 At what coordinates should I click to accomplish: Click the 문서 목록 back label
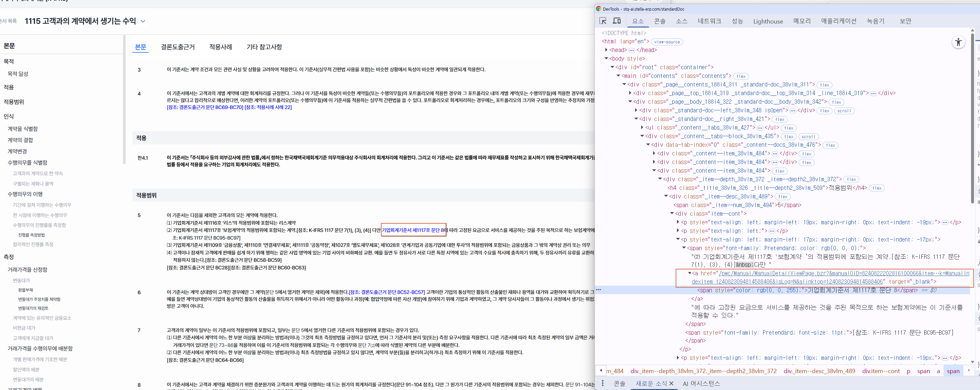point(8,21)
